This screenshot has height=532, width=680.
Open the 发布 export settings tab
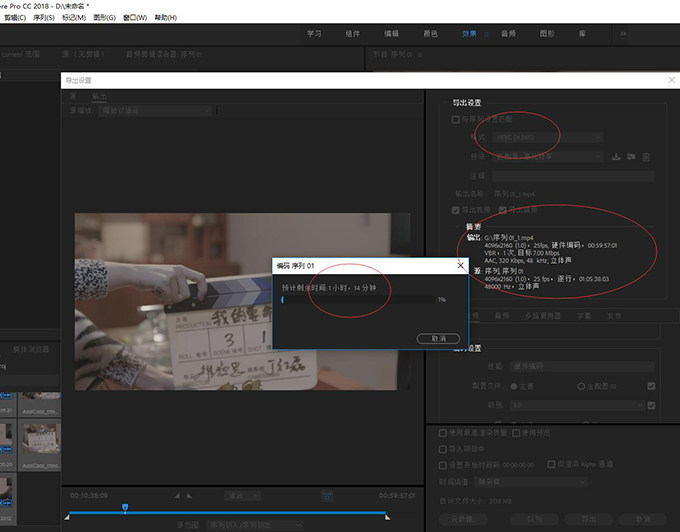click(614, 316)
